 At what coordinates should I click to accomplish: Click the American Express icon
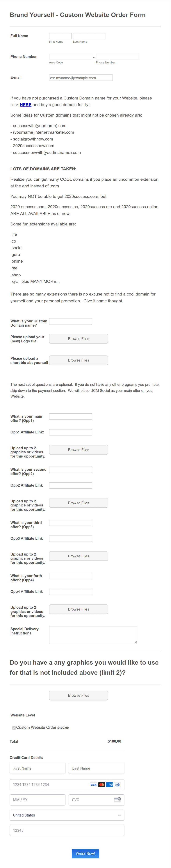[109, 785]
